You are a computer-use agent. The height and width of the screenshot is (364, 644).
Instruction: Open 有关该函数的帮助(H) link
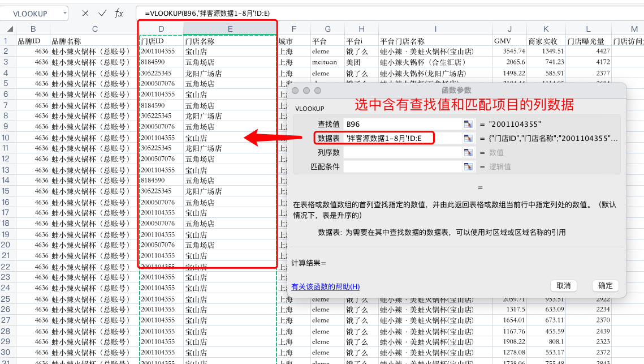click(325, 286)
